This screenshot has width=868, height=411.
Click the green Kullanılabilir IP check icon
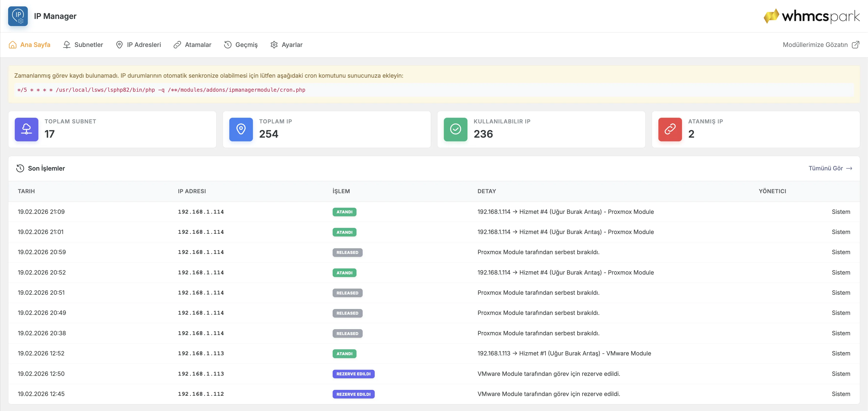456,129
